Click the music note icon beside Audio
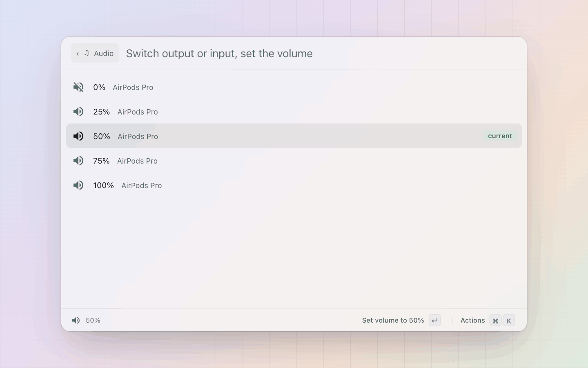The height and width of the screenshot is (368, 588). [x=87, y=53]
